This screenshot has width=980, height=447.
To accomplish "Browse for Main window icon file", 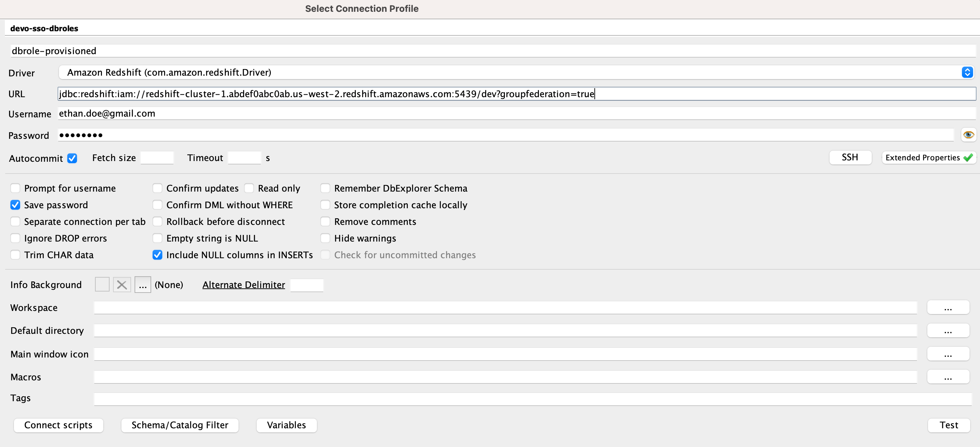I will tap(948, 354).
